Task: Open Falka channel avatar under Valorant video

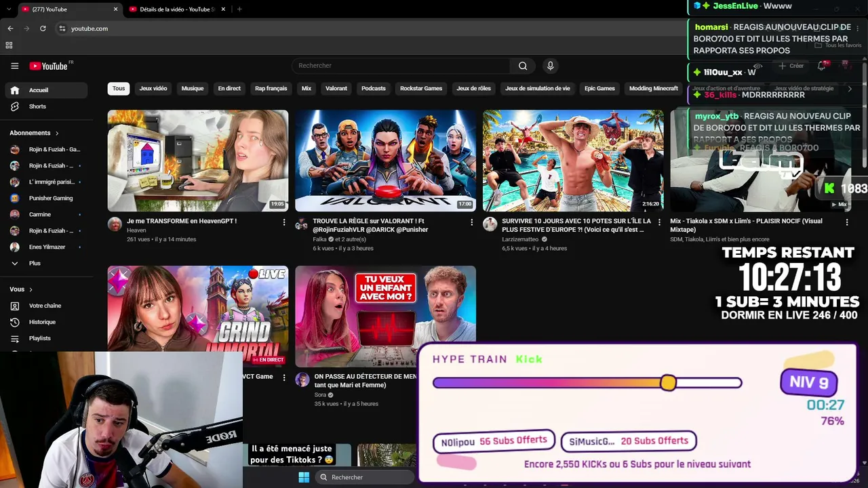Action: coord(302,224)
